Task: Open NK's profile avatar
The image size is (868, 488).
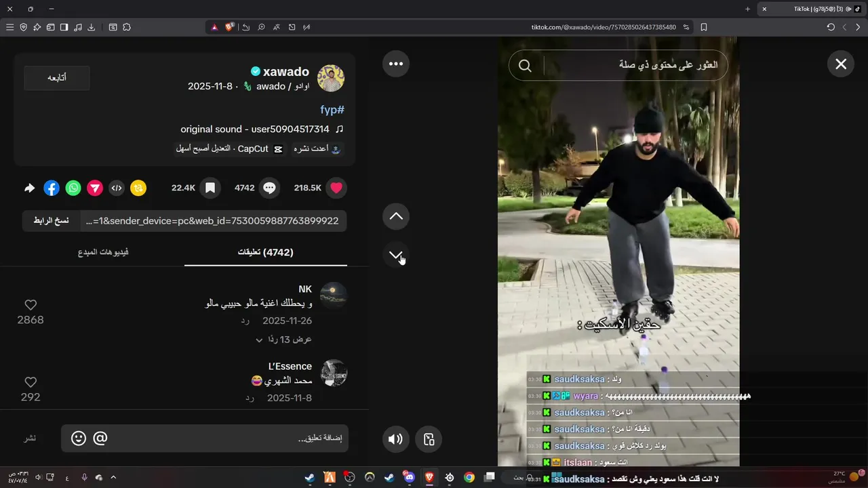Action: tap(334, 296)
